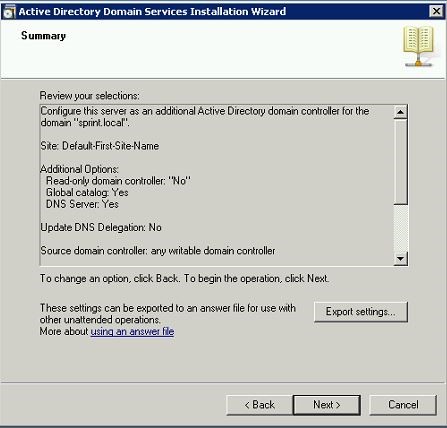
Task: Click the 'DNS Server: Yes' entry
Action: (x=82, y=204)
